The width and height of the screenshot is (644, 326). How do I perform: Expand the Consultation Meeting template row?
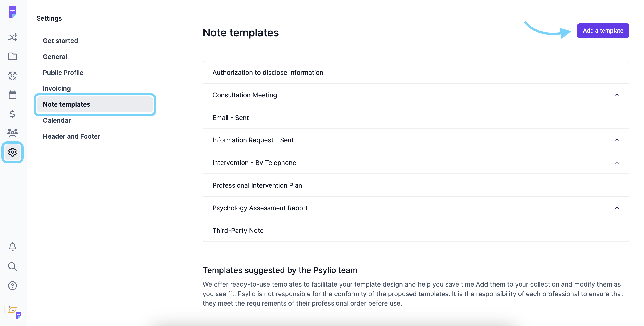click(x=416, y=95)
